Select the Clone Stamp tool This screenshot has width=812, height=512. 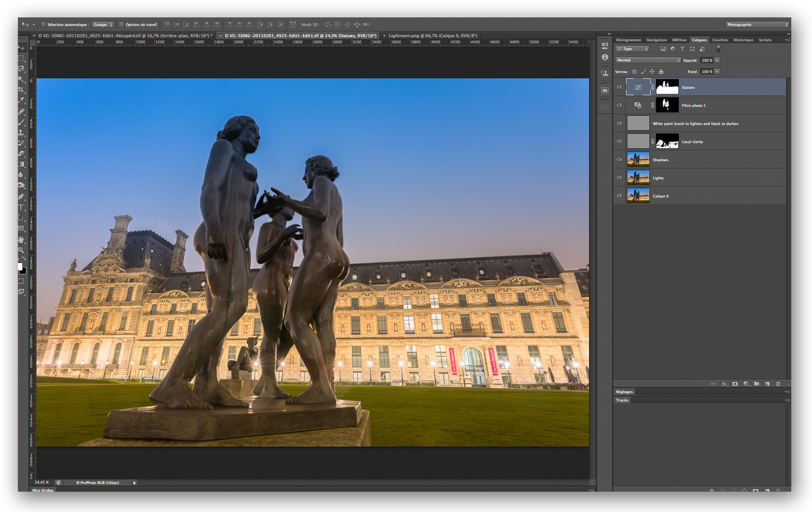pos(22,133)
